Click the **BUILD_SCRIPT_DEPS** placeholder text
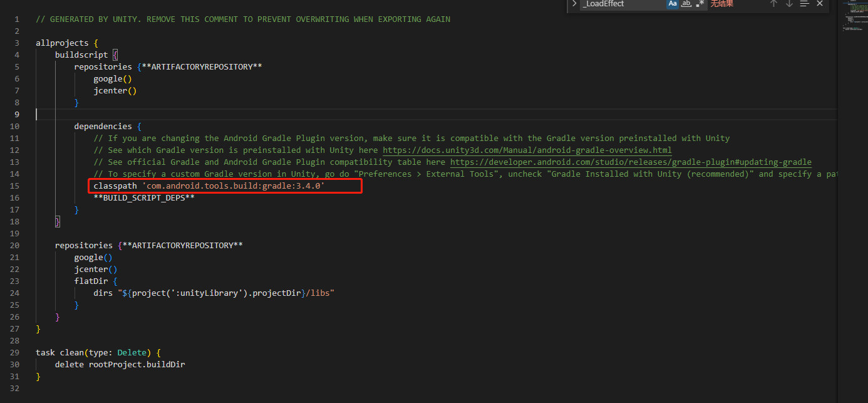The width and height of the screenshot is (868, 403). (145, 197)
